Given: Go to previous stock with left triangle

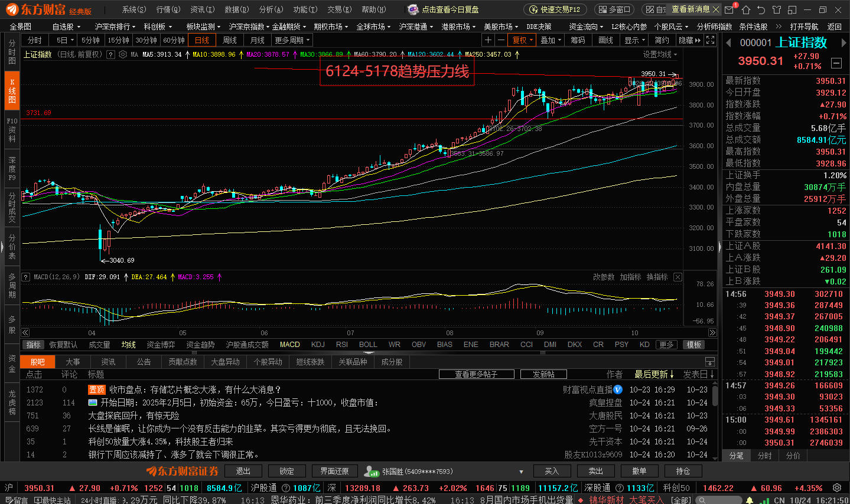Looking at the screenshot, I should point(729,42).
